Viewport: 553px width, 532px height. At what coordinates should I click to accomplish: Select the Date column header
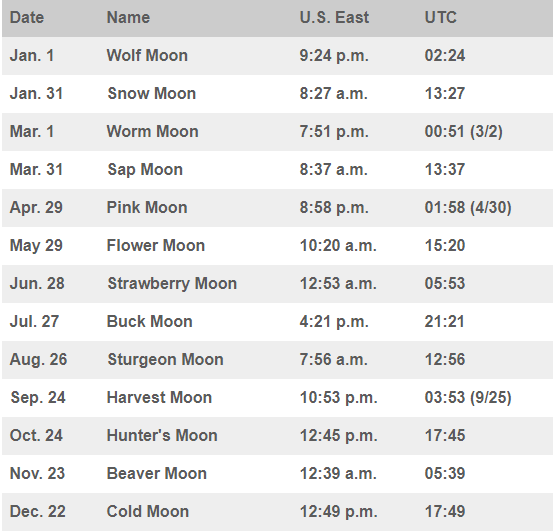pos(27,18)
